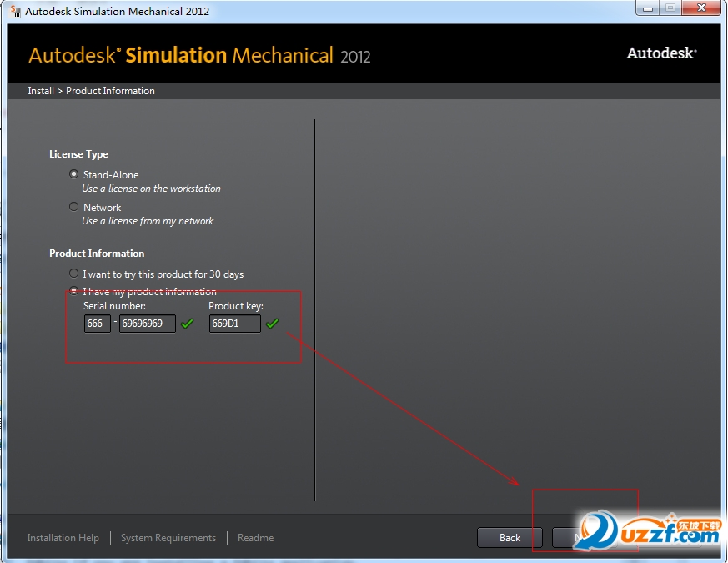This screenshot has width=728, height=563.
Task: Choose the 30 days trial option
Action: tap(73, 274)
